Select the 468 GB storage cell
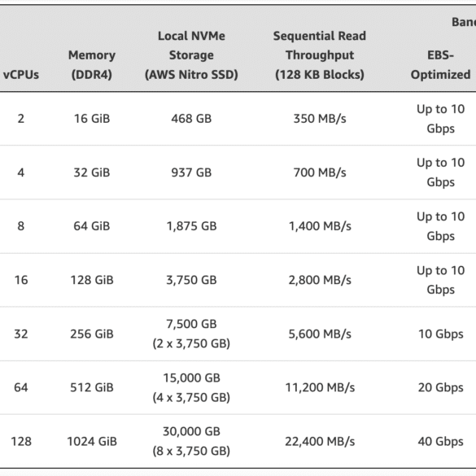The height and width of the screenshot is (476, 476). point(191,119)
